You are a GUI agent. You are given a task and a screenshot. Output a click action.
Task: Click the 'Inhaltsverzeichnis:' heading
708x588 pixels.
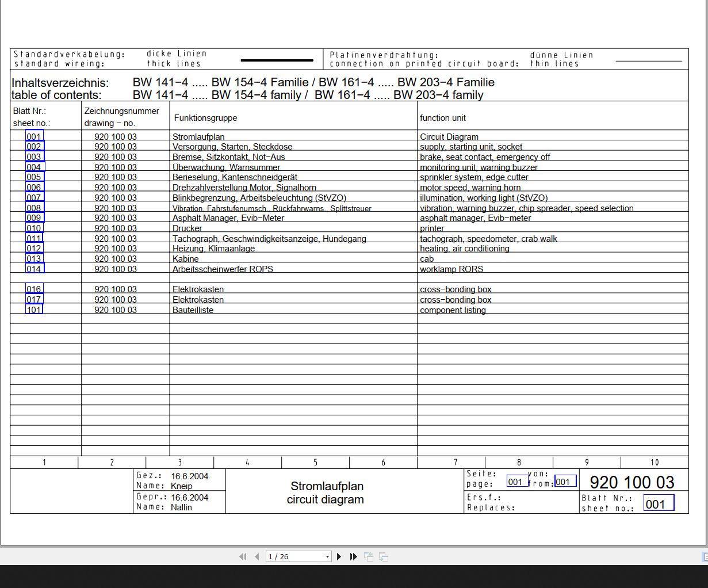(x=60, y=82)
